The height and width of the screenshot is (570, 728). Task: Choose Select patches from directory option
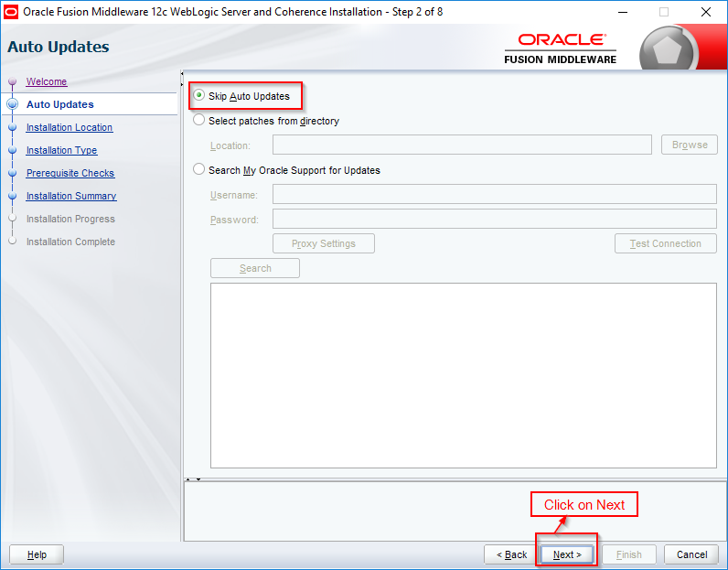pos(198,120)
